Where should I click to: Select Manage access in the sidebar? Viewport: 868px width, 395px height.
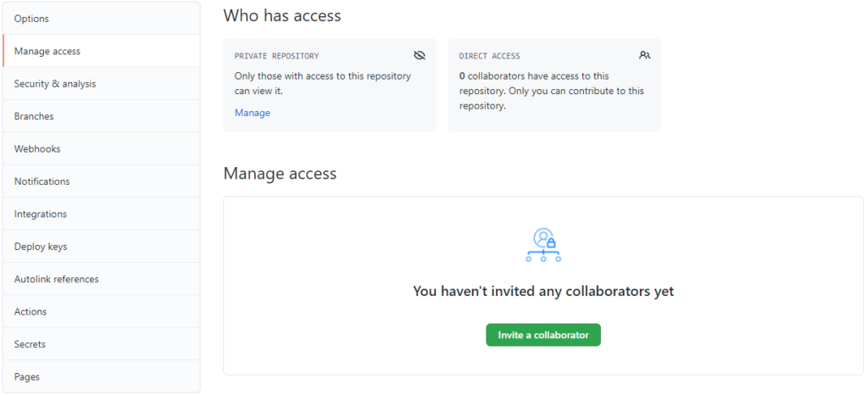pyautogui.click(x=47, y=52)
